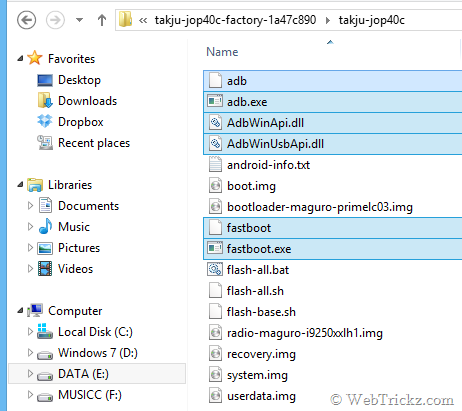Click the Favorites star icon
Image resolution: width=462 pixels, height=411 pixels.
pyautogui.click(x=35, y=58)
